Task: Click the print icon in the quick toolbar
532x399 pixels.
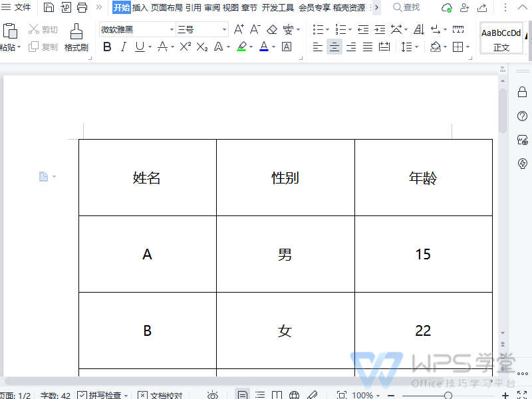Action: 82,7
